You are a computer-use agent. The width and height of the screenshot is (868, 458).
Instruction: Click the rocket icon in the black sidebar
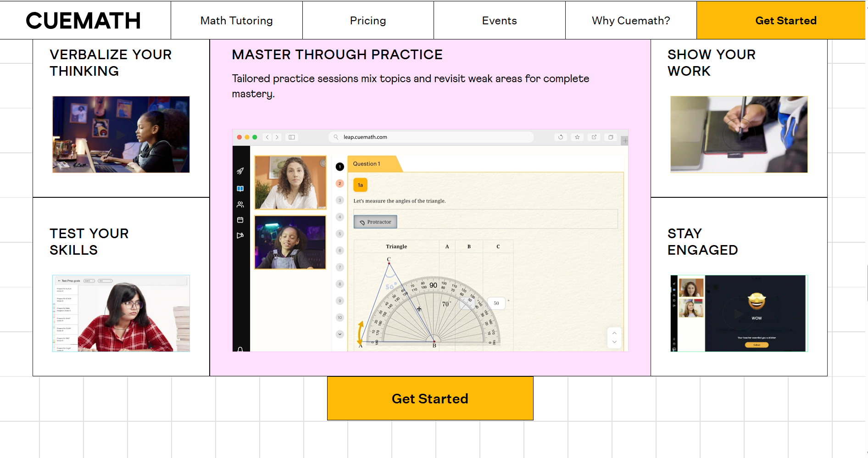tap(240, 171)
